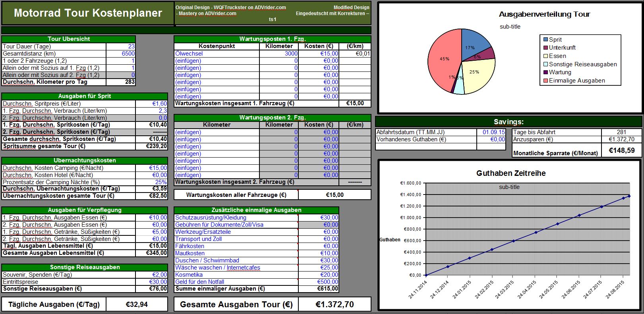Select the Vorhandenes Guthaben value cell
The image size is (644, 314).
coord(491,139)
